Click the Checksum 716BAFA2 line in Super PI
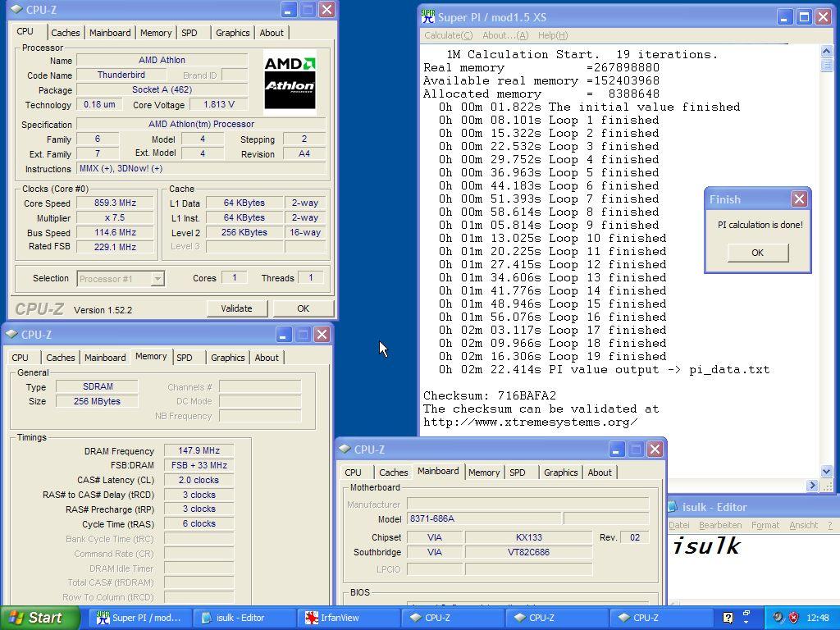840x630 pixels. [x=490, y=396]
